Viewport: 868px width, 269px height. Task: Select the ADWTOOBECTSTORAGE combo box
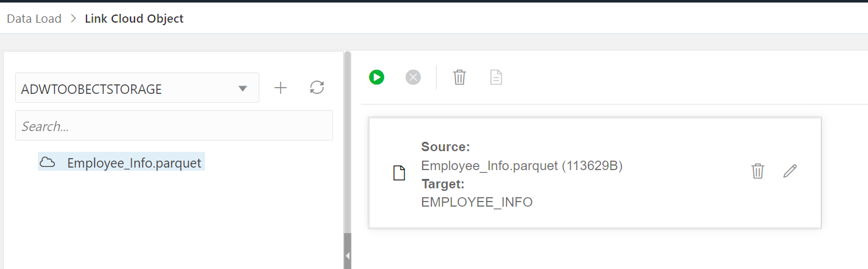[126, 89]
